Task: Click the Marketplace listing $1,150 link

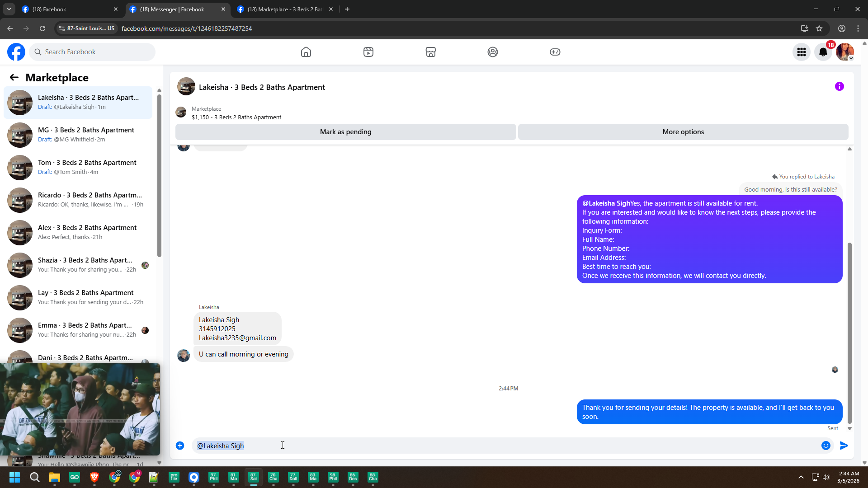Action: (236, 117)
